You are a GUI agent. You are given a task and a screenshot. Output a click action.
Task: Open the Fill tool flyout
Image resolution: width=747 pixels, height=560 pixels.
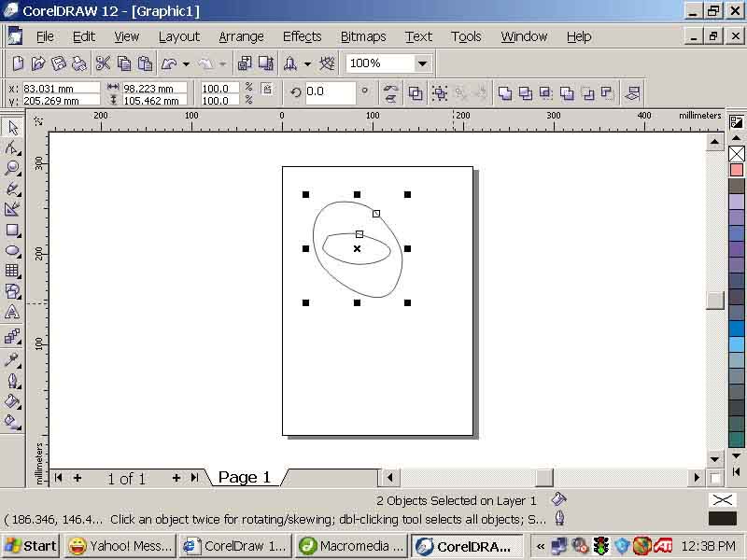pyautogui.click(x=12, y=401)
